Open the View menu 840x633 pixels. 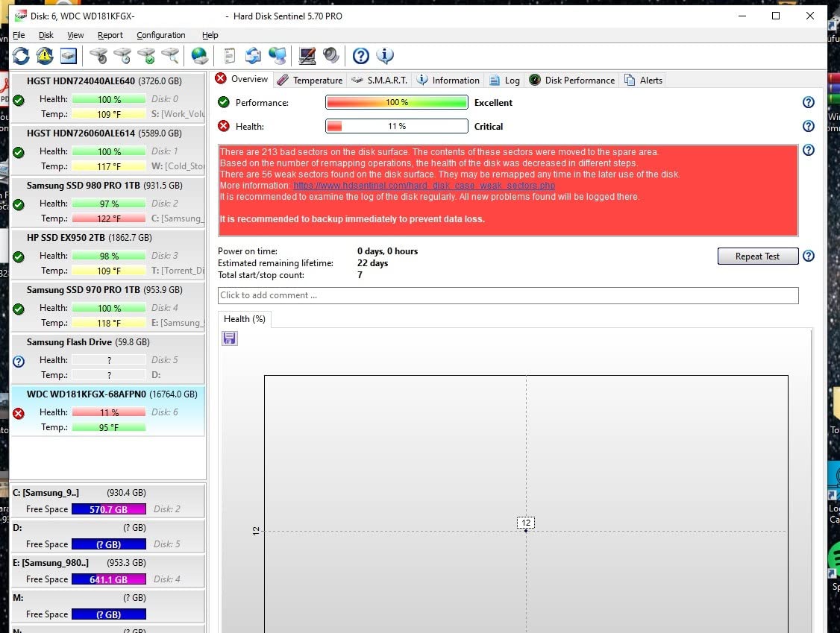click(75, 35)
